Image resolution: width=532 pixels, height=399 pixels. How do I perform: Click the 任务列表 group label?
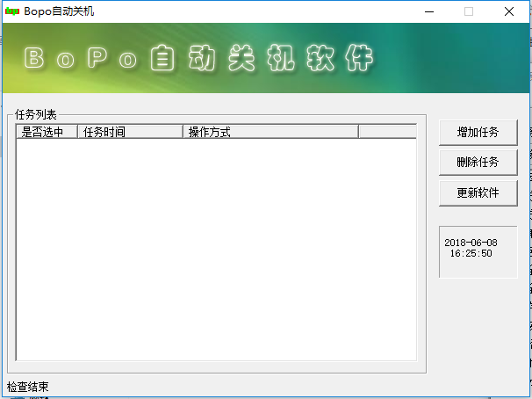36,115
